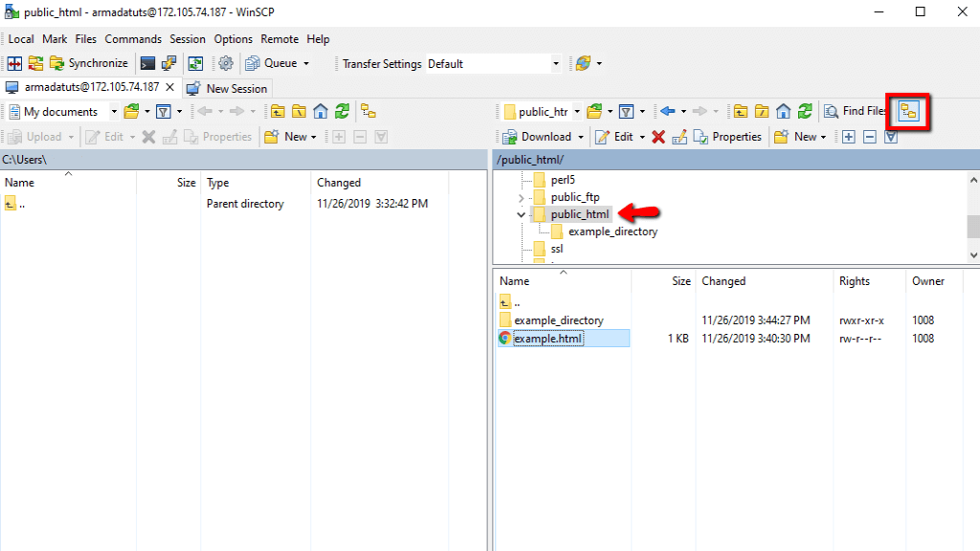Click the Queue button
This screenshot has height=551, width=980.
pos(271,63)
